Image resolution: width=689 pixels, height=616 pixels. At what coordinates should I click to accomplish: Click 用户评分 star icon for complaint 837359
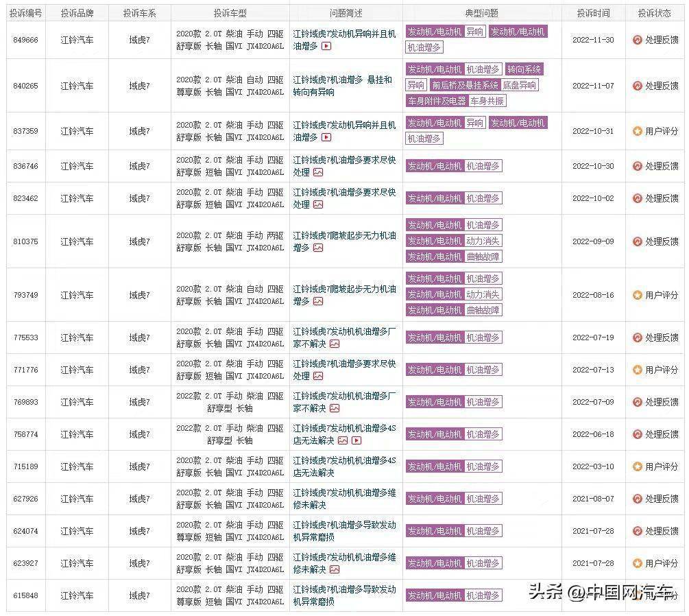click(x=637, y=131)
